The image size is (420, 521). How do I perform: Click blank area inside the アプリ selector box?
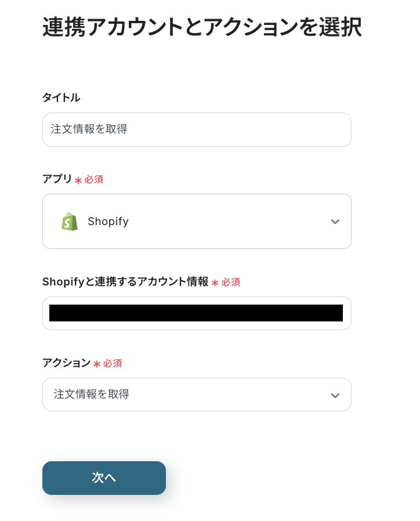click(x=232, y=222)
